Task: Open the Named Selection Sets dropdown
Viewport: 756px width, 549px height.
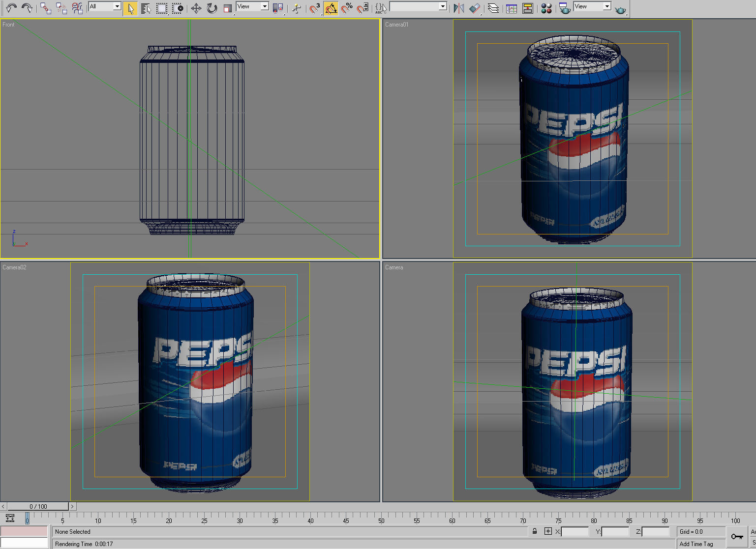Action: tap(418, 6)
